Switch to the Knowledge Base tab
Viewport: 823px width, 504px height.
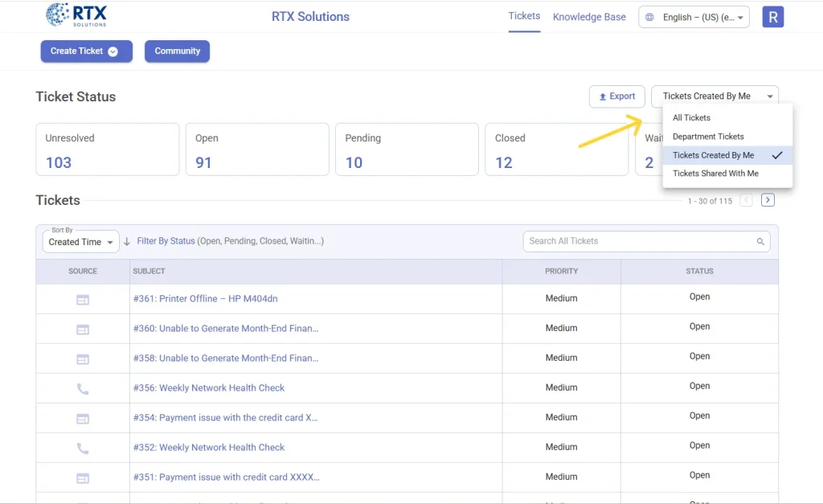[x=589, y=16]
